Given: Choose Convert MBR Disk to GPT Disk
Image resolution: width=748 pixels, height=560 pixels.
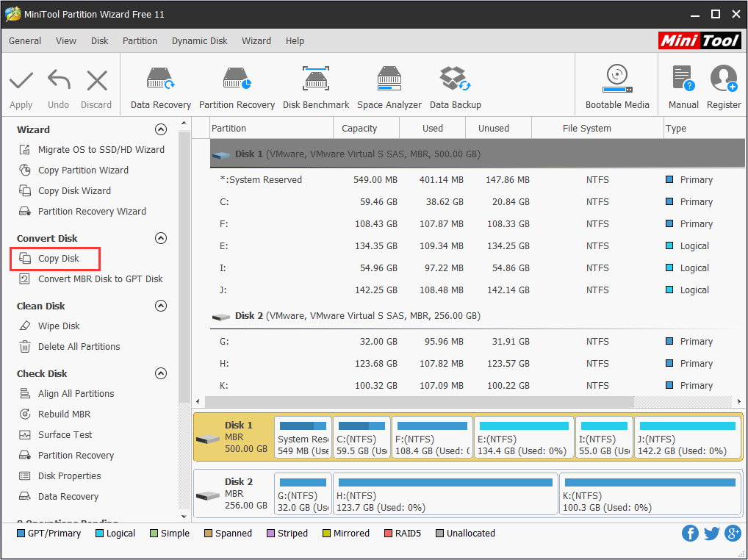Looking at the screenshot, I should click(90, 279).
